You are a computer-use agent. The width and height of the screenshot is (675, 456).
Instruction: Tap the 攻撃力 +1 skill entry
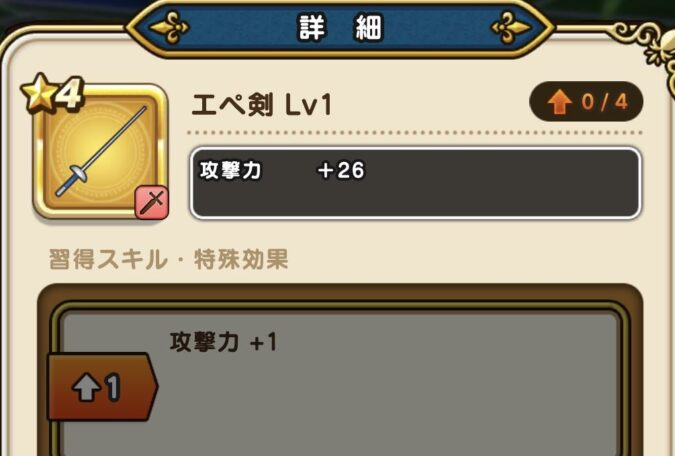pyautogui.click(x=223, y=343)
